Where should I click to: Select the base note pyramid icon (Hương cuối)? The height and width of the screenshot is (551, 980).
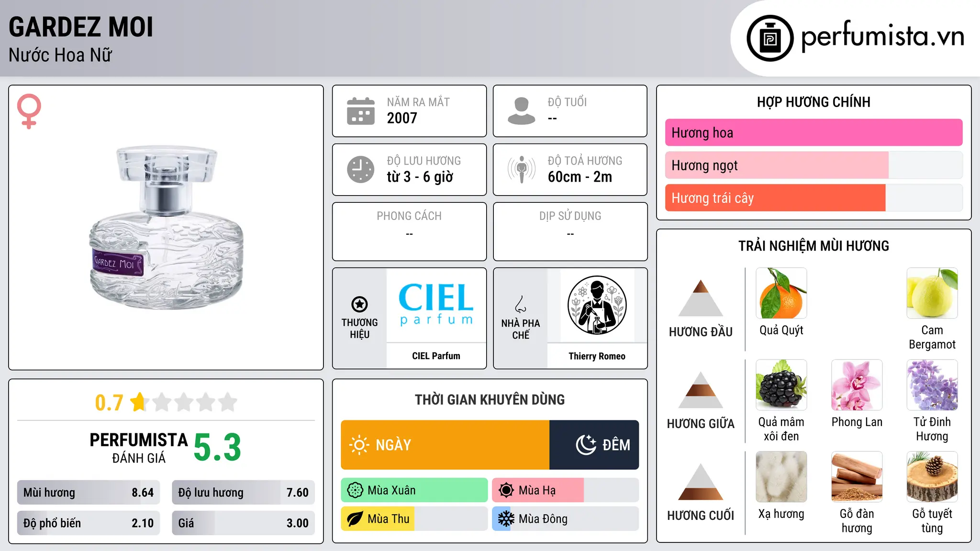701,482
